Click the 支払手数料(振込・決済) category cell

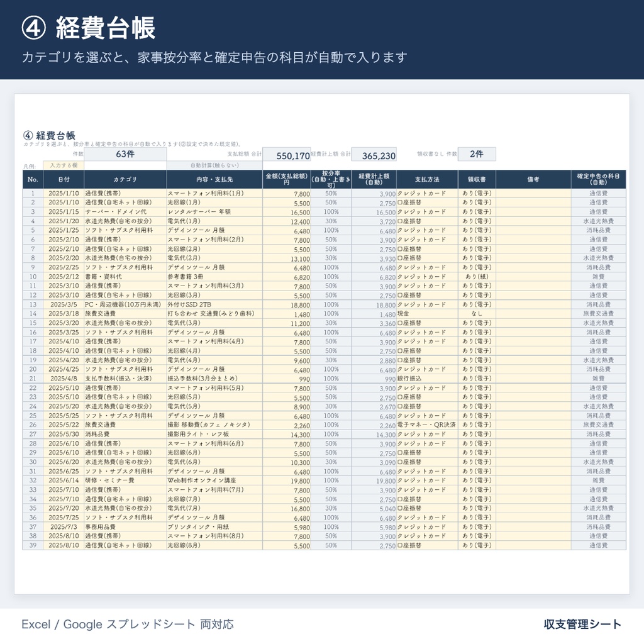coord(125,379)
